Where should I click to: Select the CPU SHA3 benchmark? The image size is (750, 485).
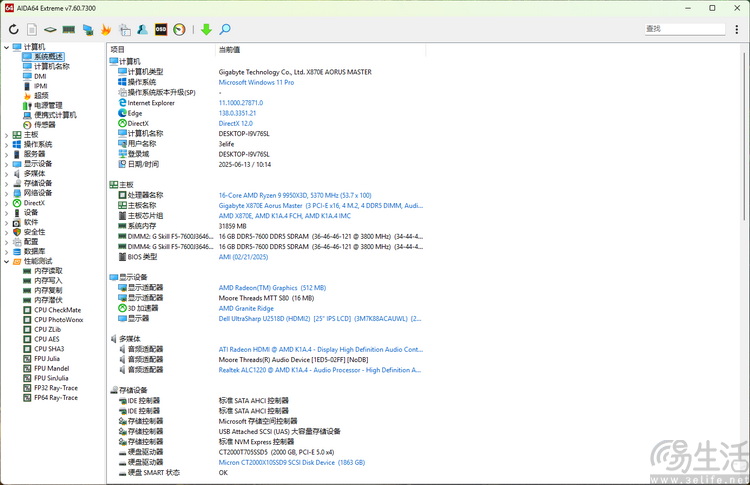44,349
